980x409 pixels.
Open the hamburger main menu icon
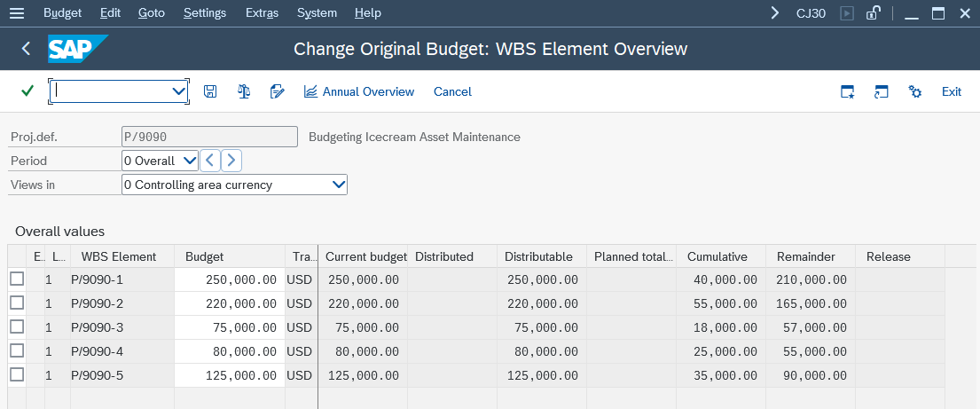pos(18,13)
